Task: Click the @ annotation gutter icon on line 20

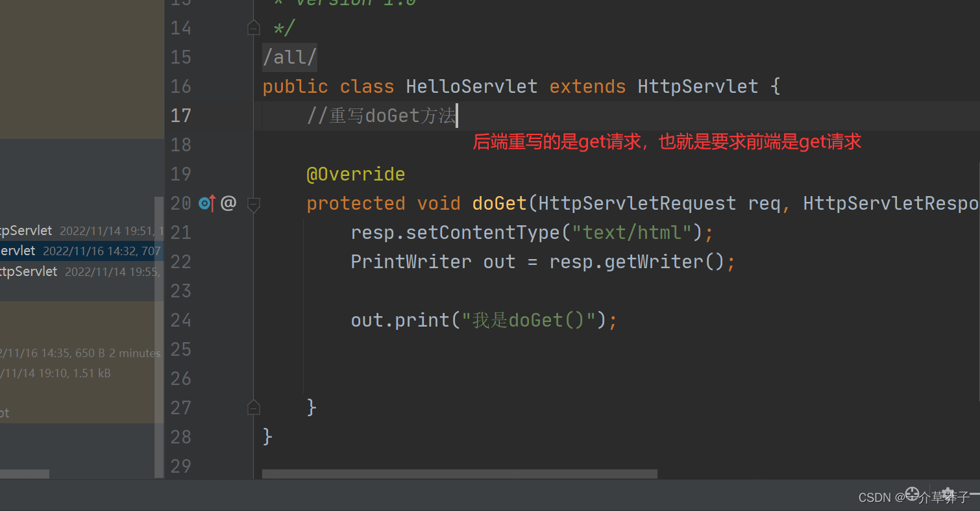Action: coord(228,203)
